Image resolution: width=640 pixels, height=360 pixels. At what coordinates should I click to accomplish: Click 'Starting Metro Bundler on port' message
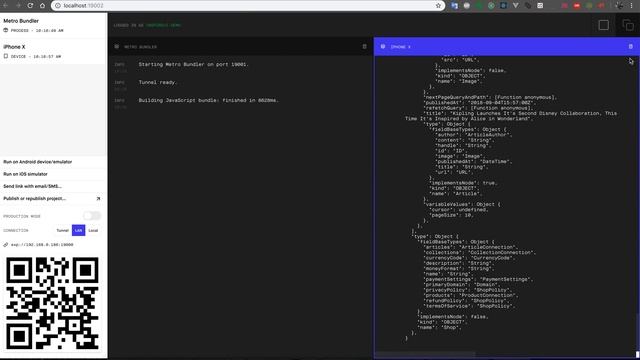[193, 64]
